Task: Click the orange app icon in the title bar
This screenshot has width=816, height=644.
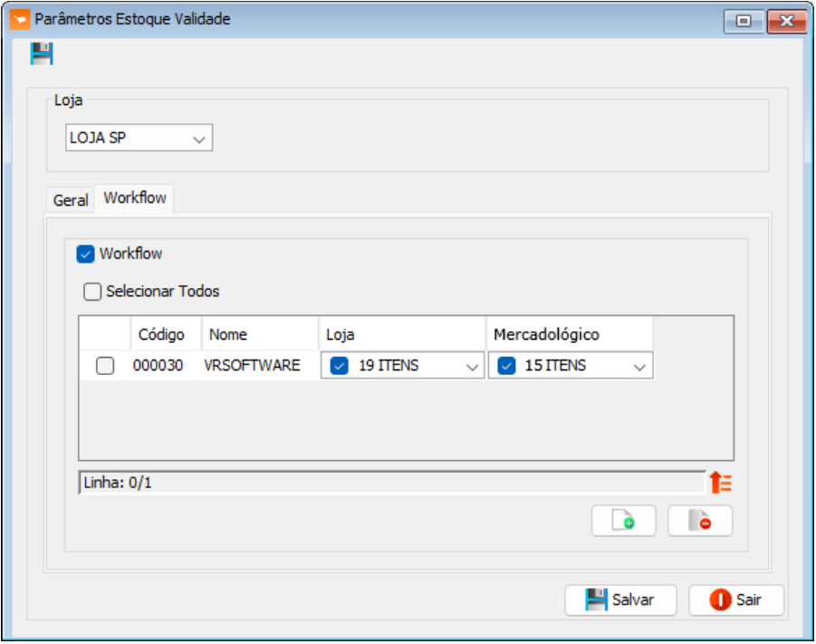Action: coord(19,20)
